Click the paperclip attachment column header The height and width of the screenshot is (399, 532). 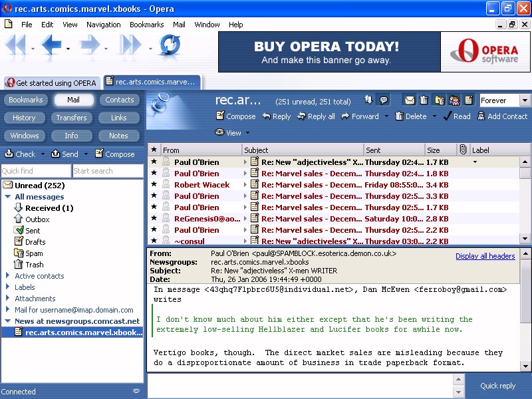463,150
